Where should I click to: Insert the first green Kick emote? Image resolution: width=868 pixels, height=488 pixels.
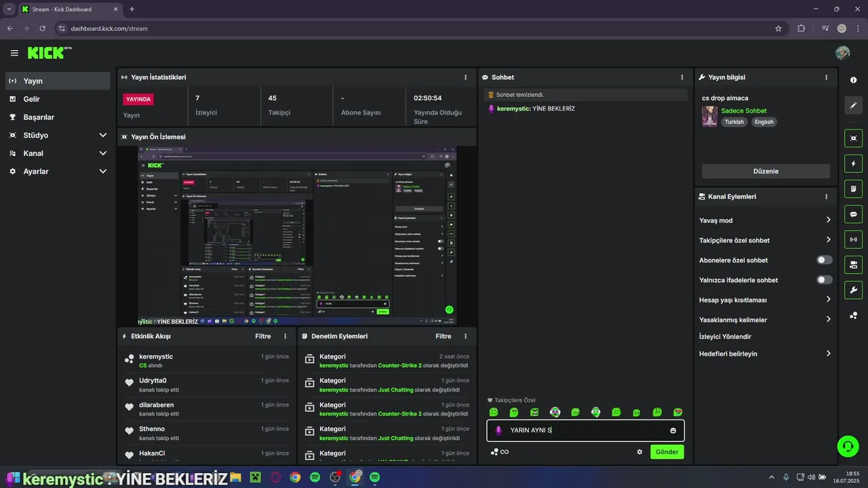pos(494,412)
